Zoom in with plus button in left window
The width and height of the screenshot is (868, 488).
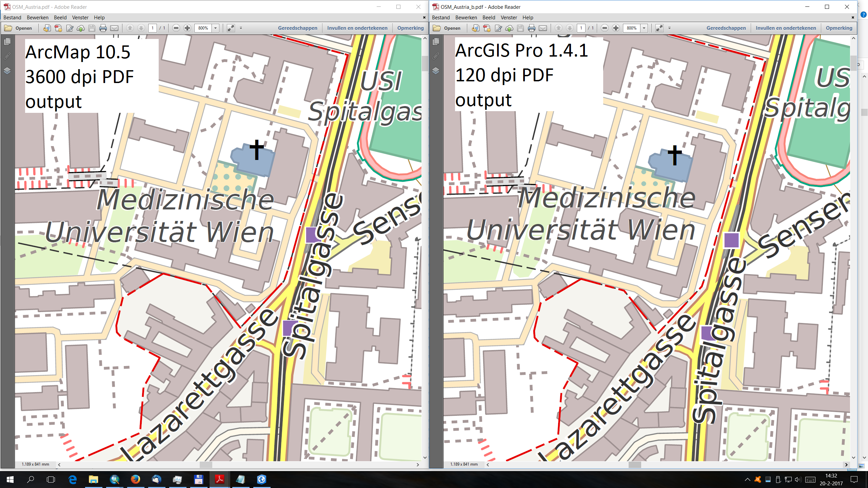[187, 28]
